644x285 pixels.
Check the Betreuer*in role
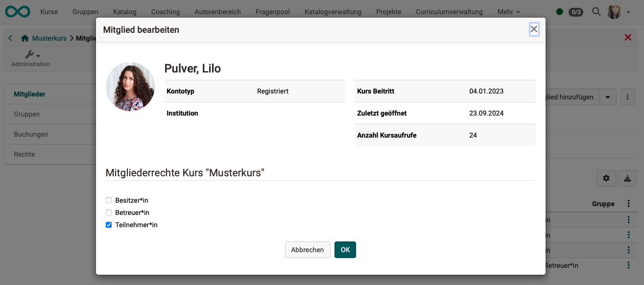(108, 213)
